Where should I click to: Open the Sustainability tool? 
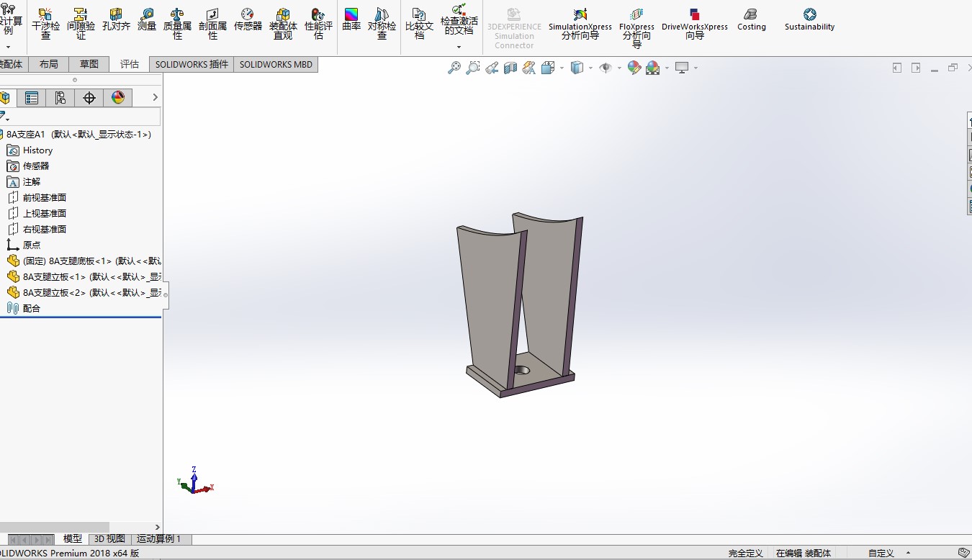click(809, 19)
